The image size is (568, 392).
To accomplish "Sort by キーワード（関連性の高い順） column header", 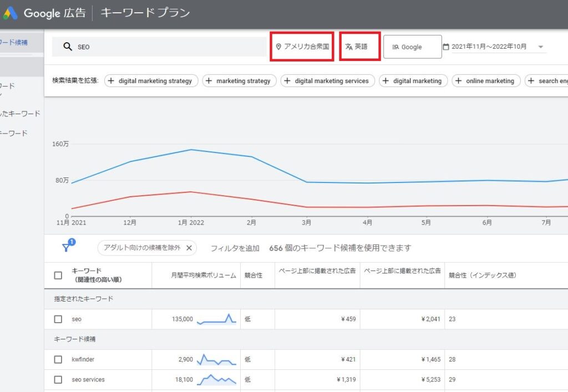I will click(x=97, y=275).
